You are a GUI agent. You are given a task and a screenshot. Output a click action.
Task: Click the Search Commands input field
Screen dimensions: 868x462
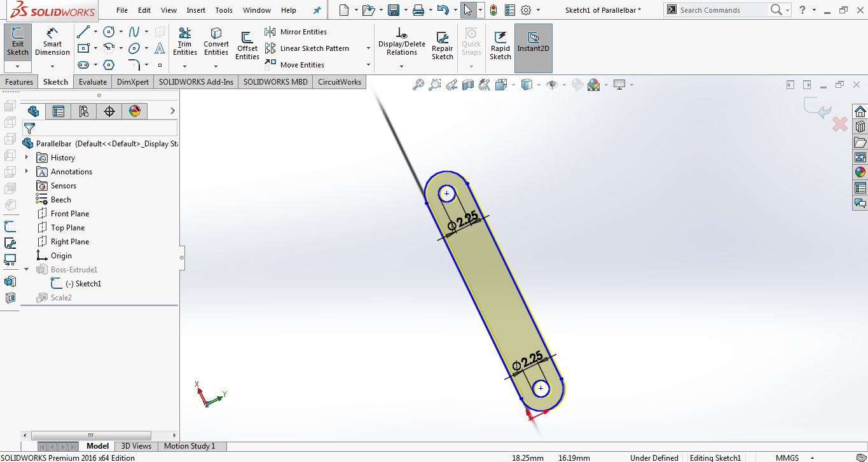point(722,10)
